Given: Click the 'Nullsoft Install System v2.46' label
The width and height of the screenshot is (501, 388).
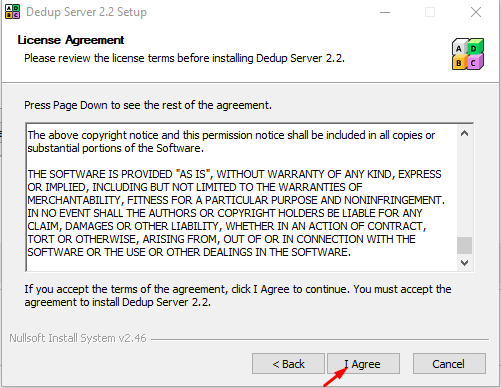Looking at the screenshot, I should click(x=78, y=338).
